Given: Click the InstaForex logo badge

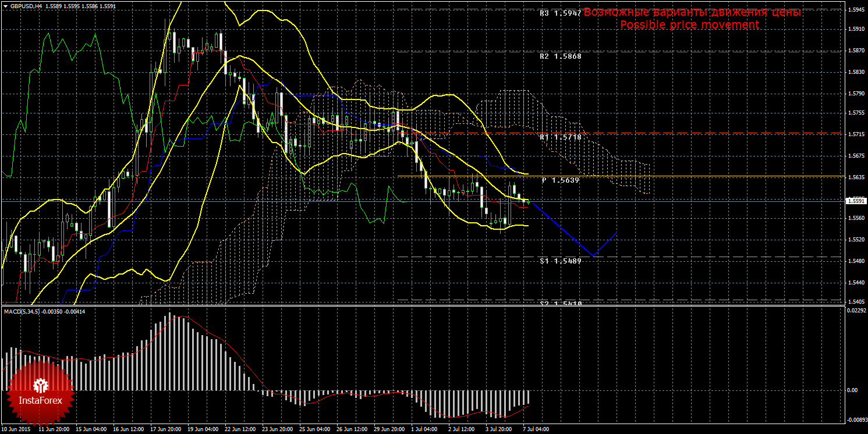Looking at the screenshot, I should pos(40,391).
